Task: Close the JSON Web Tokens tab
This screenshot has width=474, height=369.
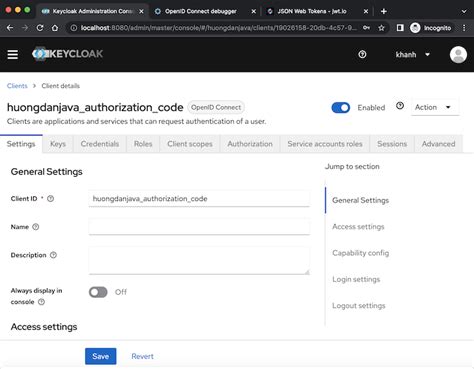Action: (366, 11)
